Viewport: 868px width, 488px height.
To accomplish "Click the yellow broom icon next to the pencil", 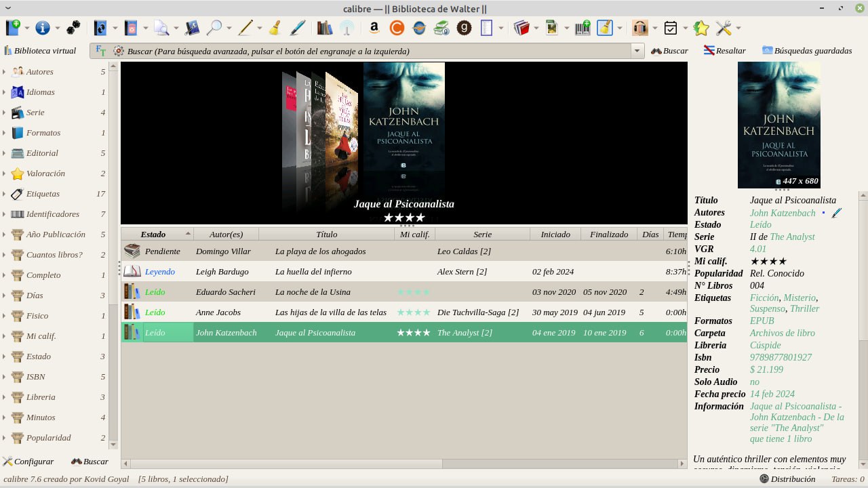I will coord(275,28).
